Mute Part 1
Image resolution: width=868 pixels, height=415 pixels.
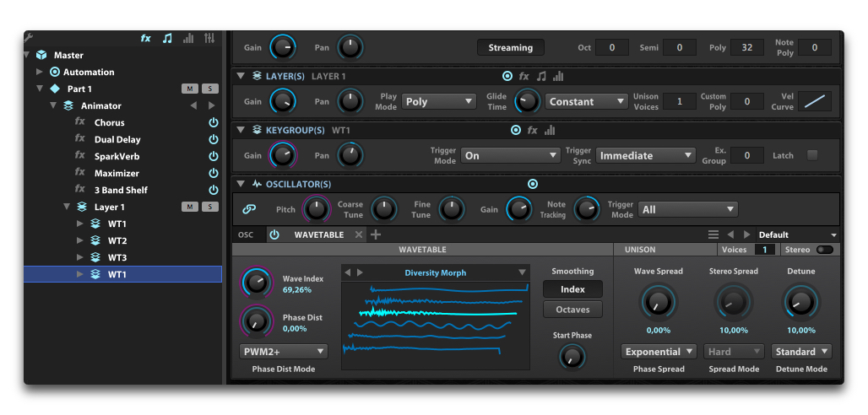click(190, 89)
